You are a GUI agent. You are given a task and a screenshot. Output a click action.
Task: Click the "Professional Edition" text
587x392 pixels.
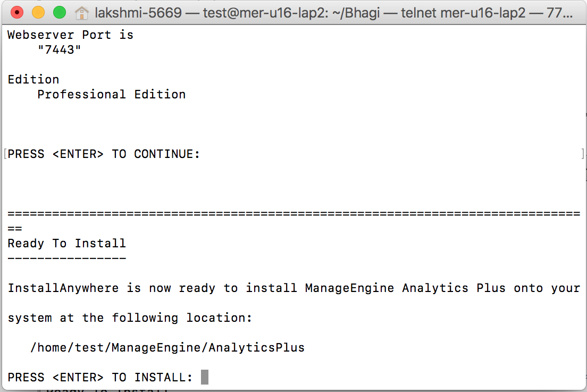coord(111,95)
